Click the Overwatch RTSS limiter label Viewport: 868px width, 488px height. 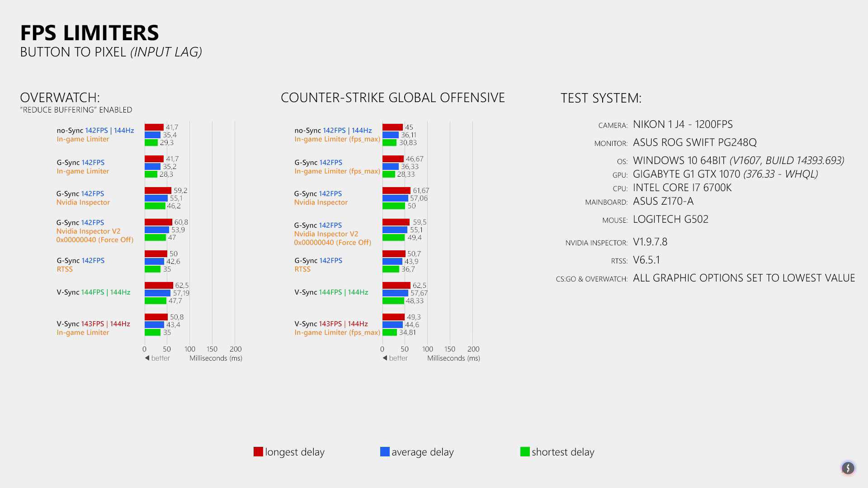[x=65, y=269]
